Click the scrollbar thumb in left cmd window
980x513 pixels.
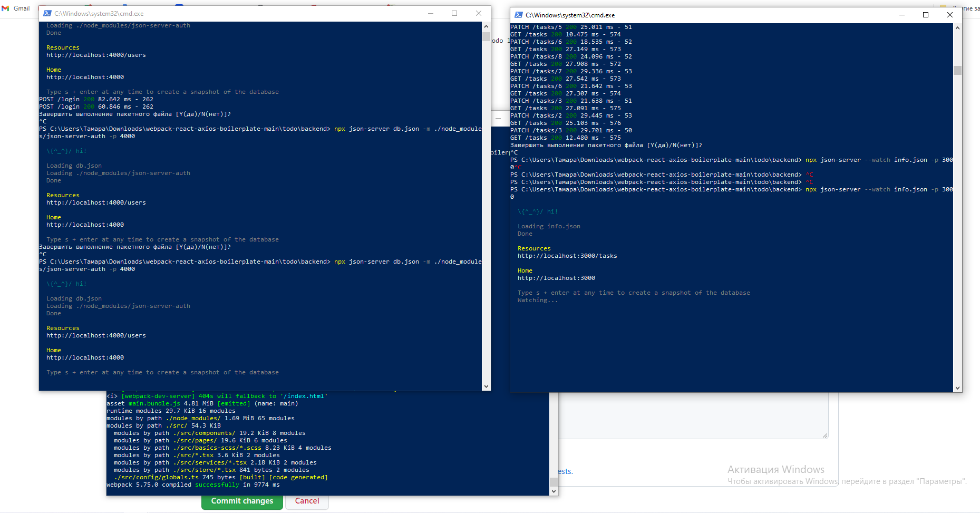pos(486,36)
